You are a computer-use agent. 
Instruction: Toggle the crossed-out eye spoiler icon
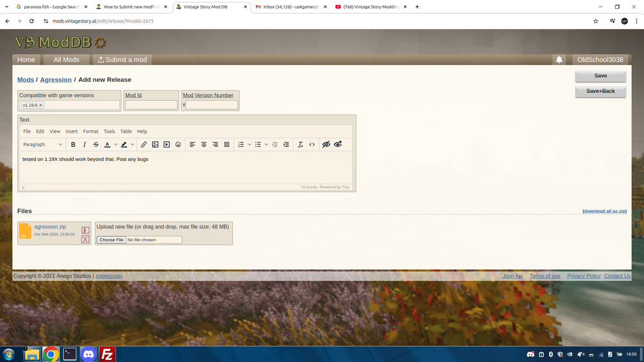tap(326, 145)
